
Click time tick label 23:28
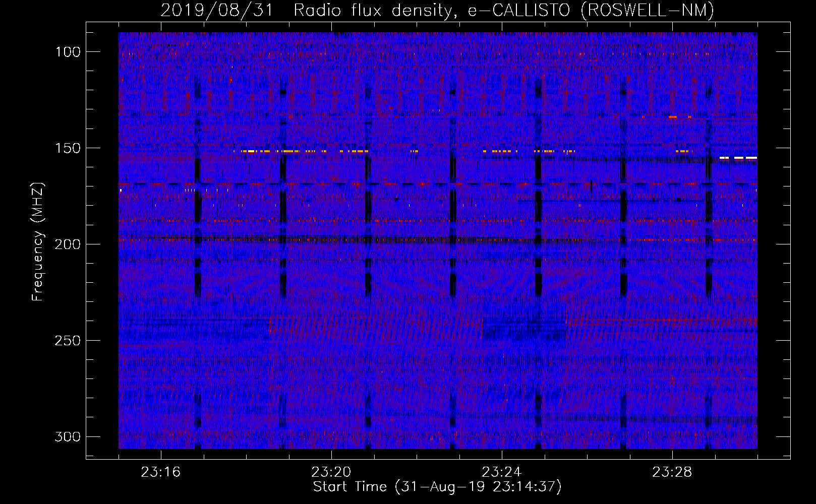(x=672, y=472)
